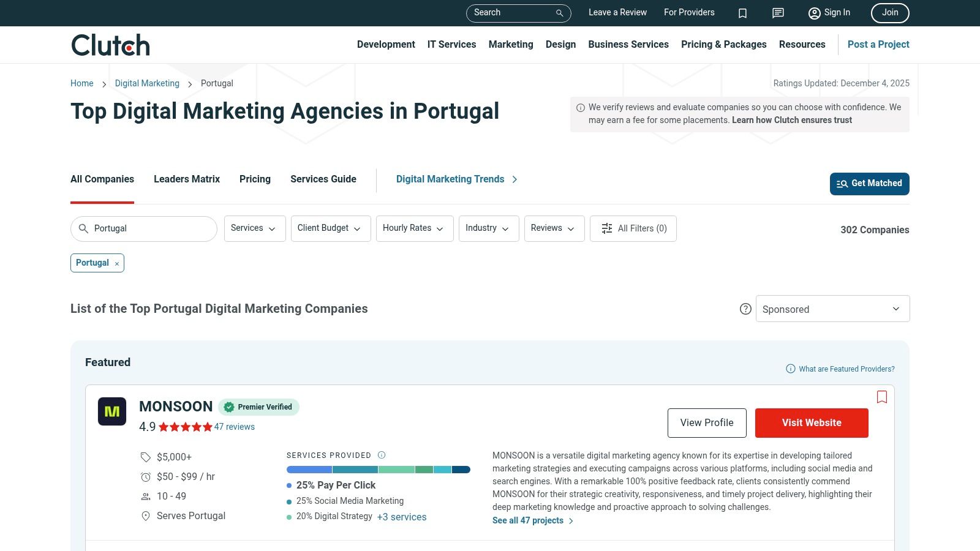This screenshot has height=551, width=980.
Task: Visit MONSOON's website
Action: coord(812,422)
